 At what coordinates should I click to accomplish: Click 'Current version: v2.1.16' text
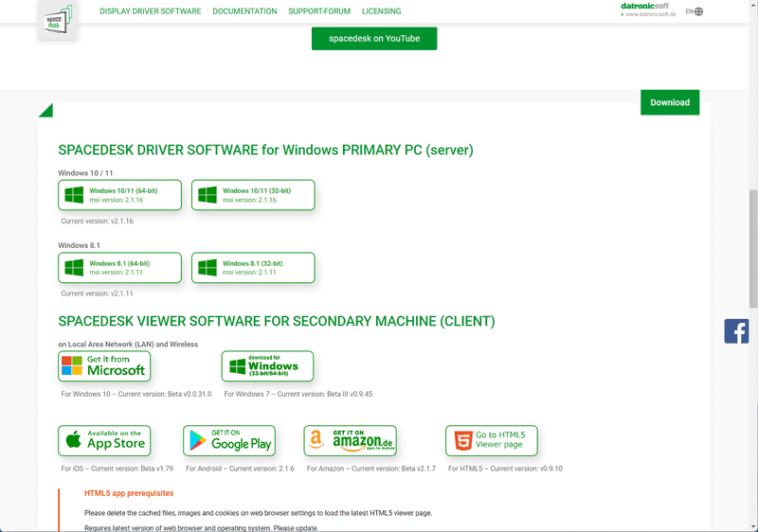tap(98, 222)
